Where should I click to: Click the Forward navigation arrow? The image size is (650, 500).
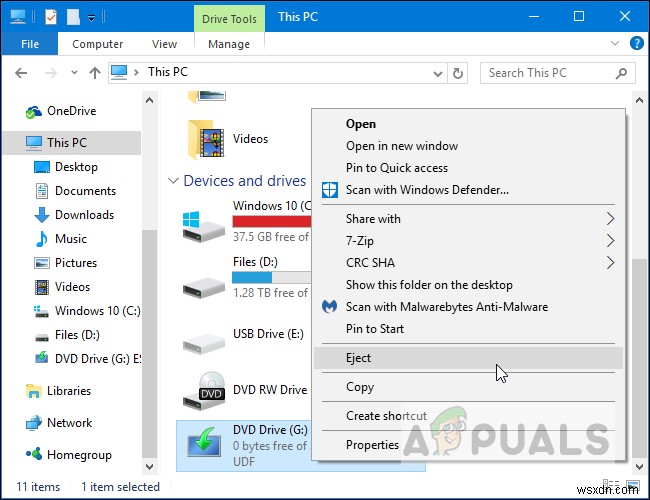[51, 73]
